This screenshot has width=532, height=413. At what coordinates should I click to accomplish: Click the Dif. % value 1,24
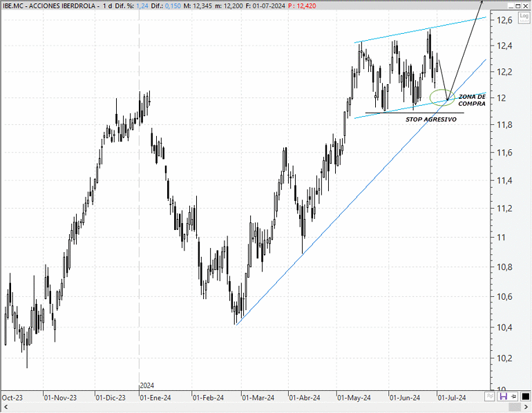142,6
